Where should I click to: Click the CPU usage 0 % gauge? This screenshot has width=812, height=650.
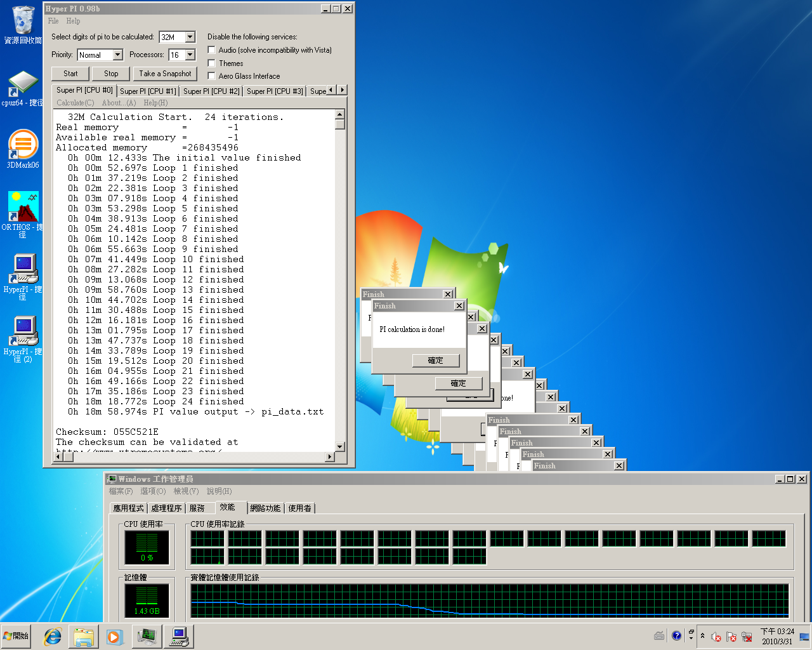147,548
